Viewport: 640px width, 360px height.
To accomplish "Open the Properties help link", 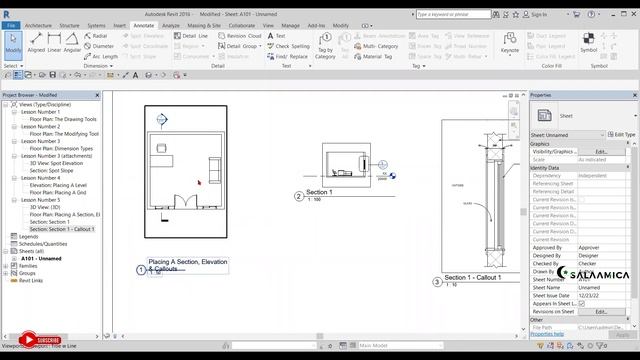I will click(547, 334).
